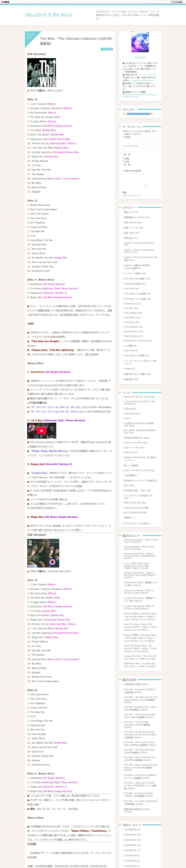Open the Café de Moco link

pos(131,453)
